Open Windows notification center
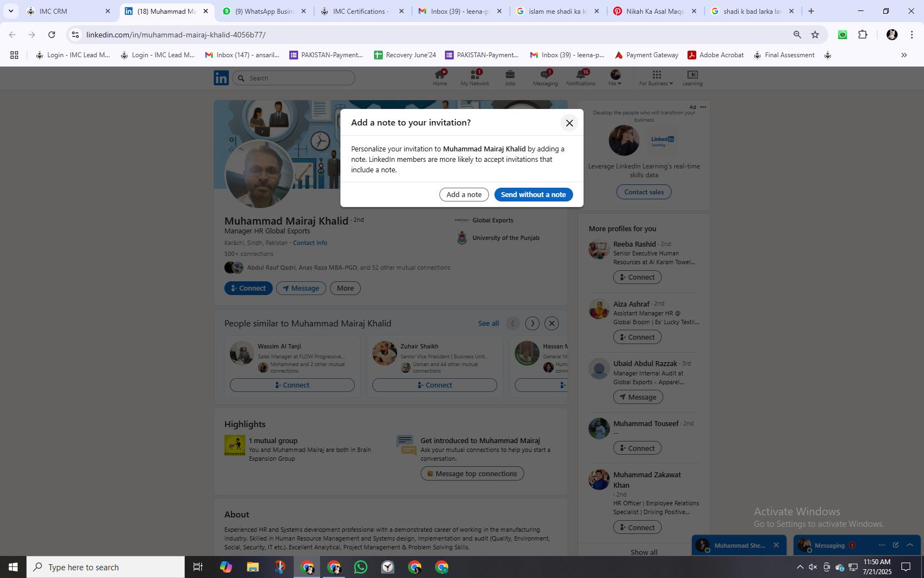Screen dimensions: 924x578 point(905,567)
